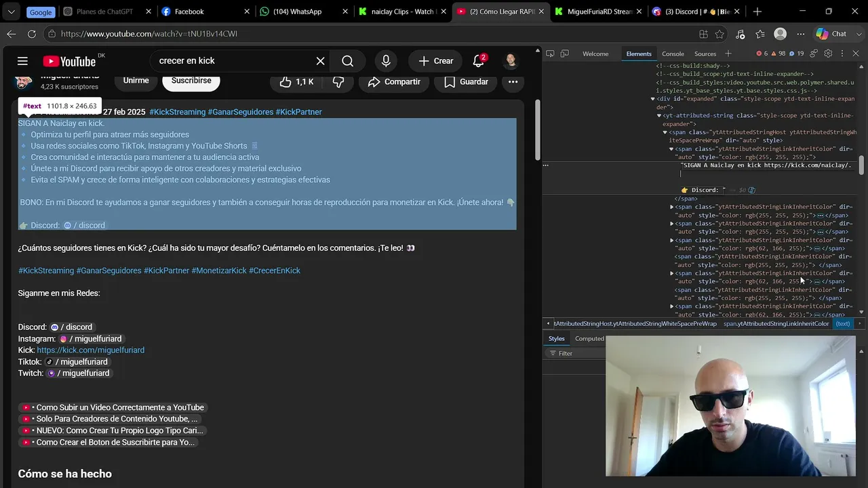Activate DevTools inspect element picker
The height and width of the screenshot is (488, 868).
click(550, 54)
